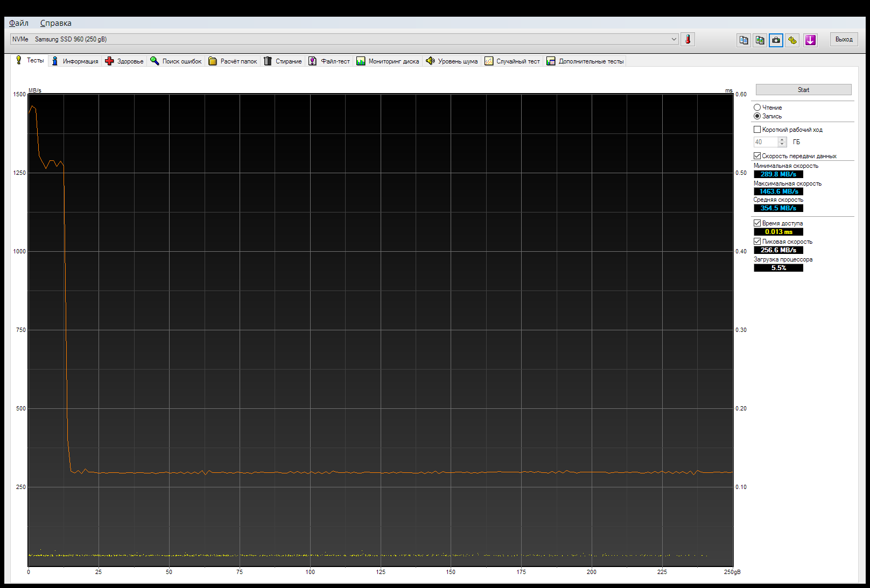The height and width of the screenshot is (588, 870).
Task: Click access time value 0.013 ms
Action: pos(778,232)
